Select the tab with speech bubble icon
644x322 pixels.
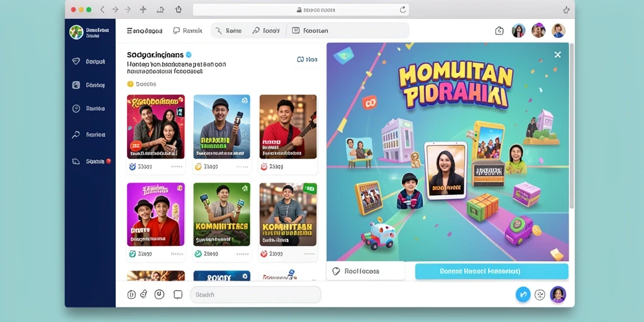[x=187, y=30]
